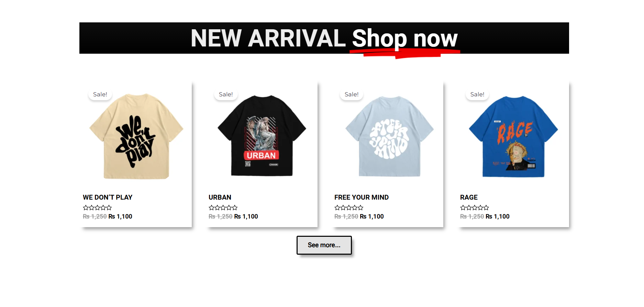Click the FREE YOUR MIND product title
The width and height of the screenshot is (644, 307).
pyautogui.click(x=362, y=197)
